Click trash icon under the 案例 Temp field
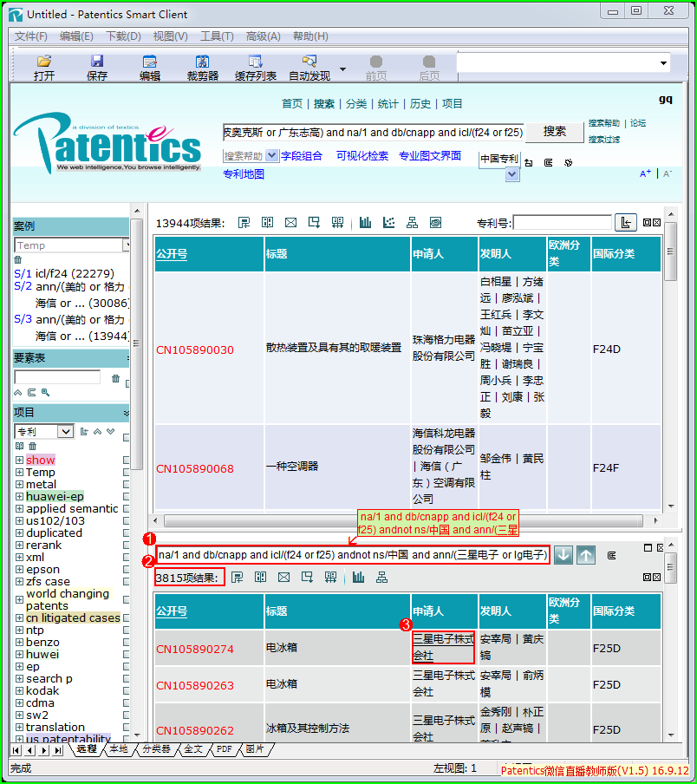 click(17, 259)
